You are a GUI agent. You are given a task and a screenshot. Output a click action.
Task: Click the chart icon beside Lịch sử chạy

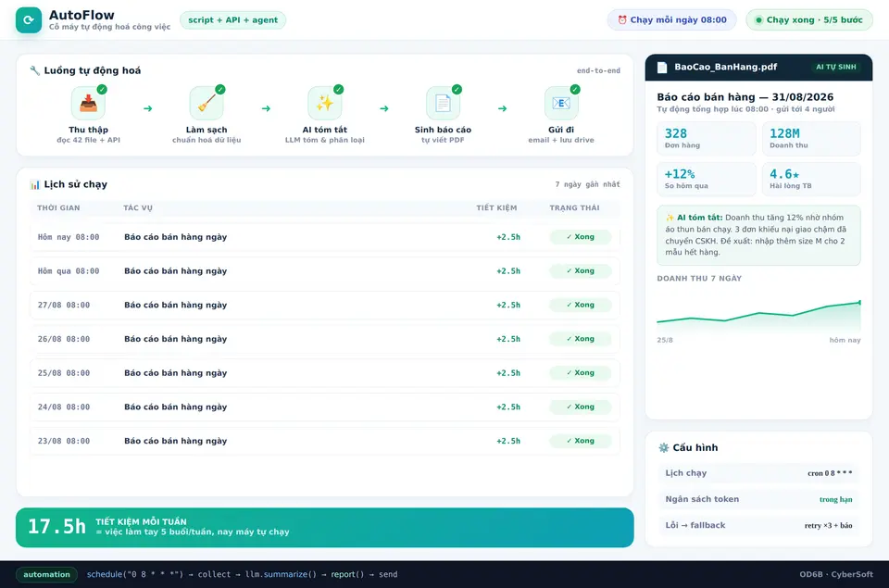click(35, 185)
